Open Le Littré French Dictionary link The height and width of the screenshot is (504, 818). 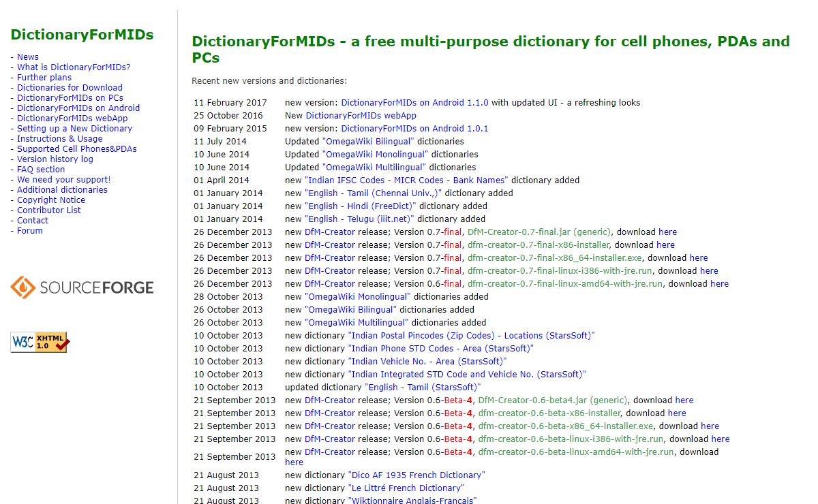[406, 488]
